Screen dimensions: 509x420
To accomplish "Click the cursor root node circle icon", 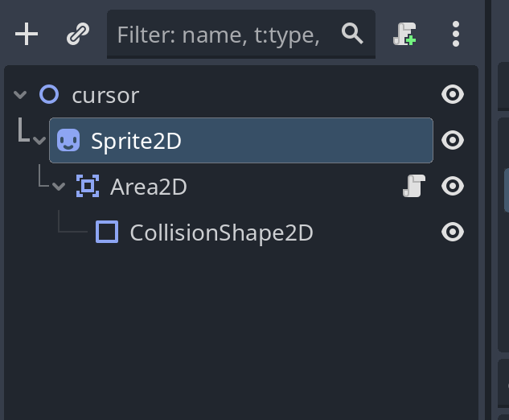I will pyautogui.click(x=49, y=94).
